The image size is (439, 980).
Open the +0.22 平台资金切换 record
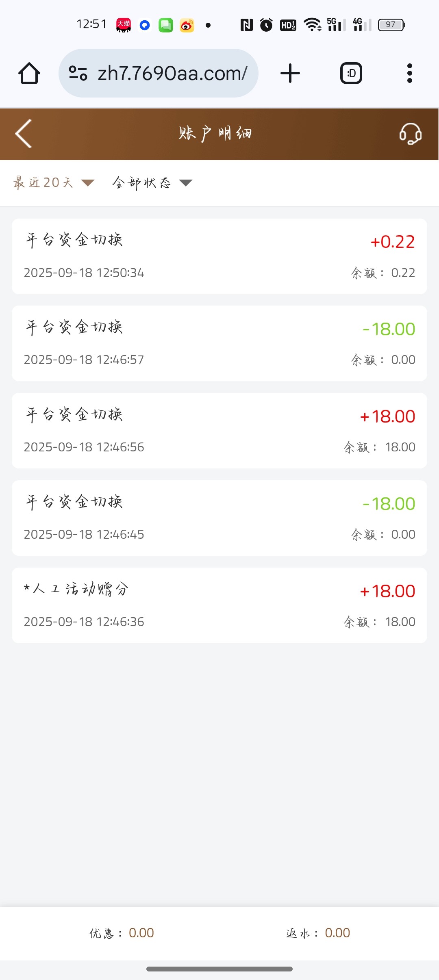pos(219,256)
